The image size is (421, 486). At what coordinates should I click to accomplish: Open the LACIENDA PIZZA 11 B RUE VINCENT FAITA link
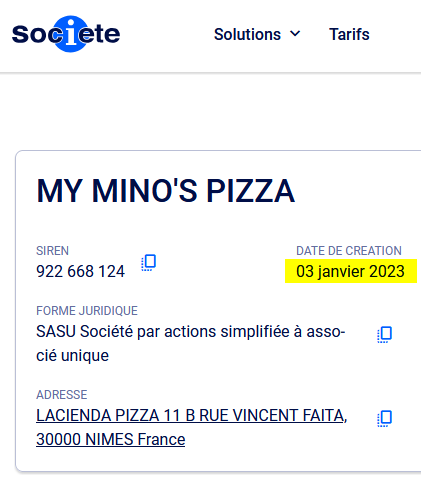click(x=192, y=415)
